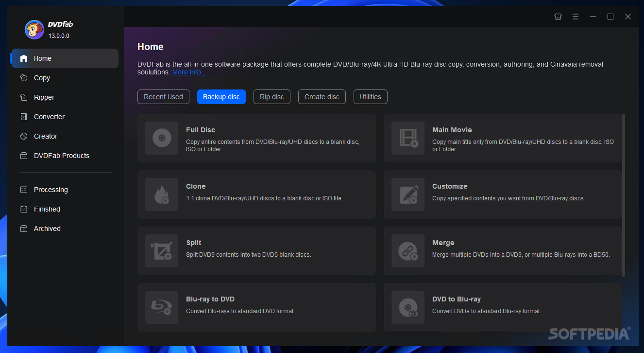Screen dimensions: 644x353
Task: Pick the Merge mode title
Action: coord(443,243)
